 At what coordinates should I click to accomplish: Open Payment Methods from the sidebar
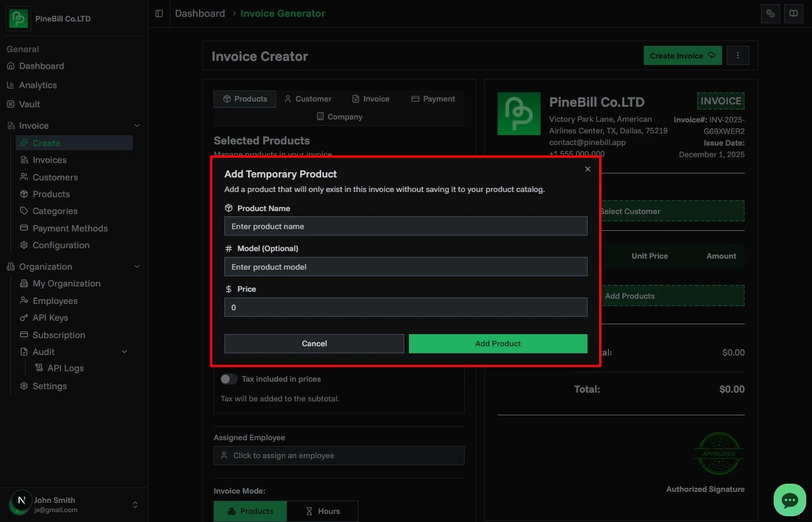click(70, 228)
